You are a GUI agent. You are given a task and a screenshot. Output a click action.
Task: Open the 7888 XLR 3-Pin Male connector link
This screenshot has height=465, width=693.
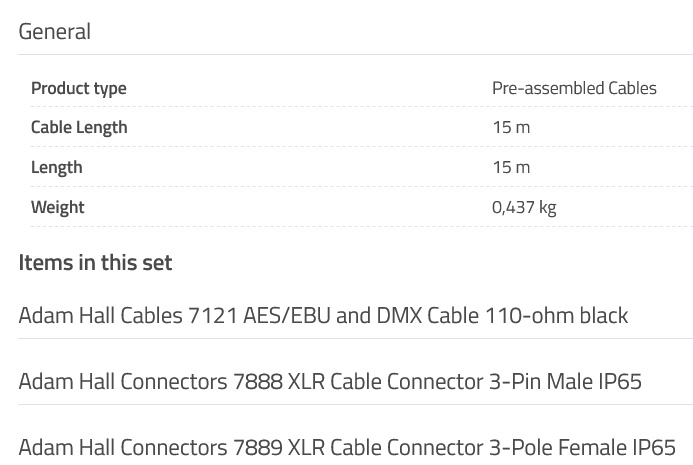[x=330, y=381]
